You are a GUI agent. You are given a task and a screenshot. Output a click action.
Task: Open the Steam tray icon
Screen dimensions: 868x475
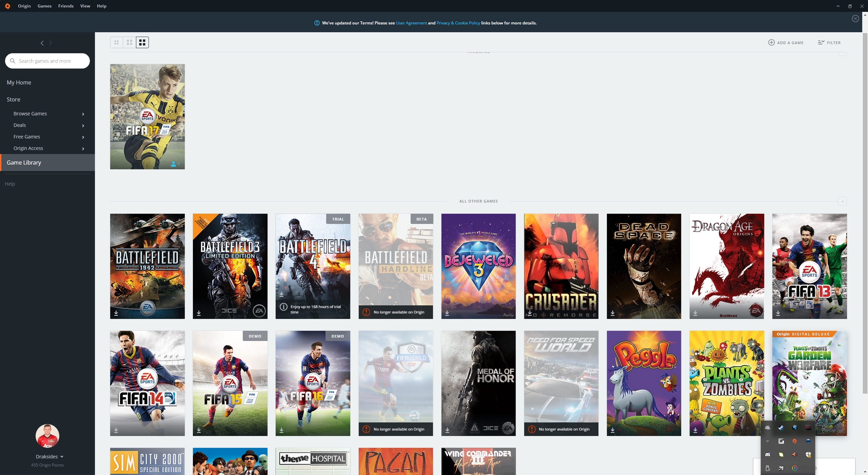pos(781,427)
